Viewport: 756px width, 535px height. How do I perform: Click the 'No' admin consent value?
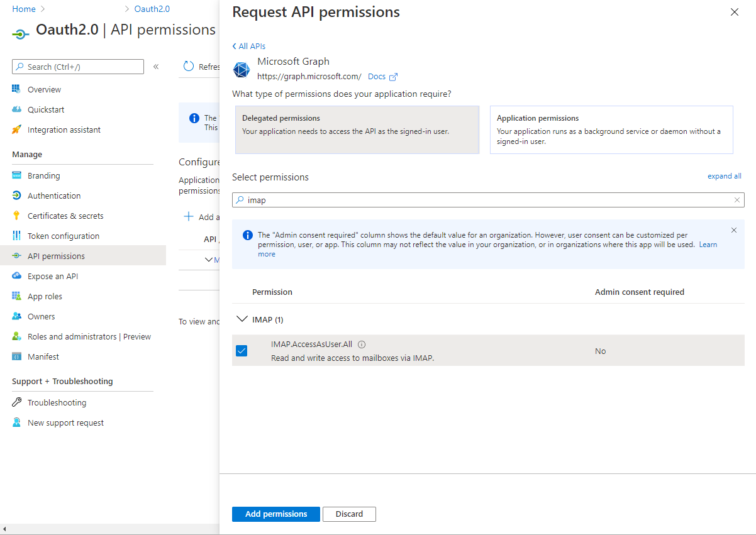click(x=601, y=351)
